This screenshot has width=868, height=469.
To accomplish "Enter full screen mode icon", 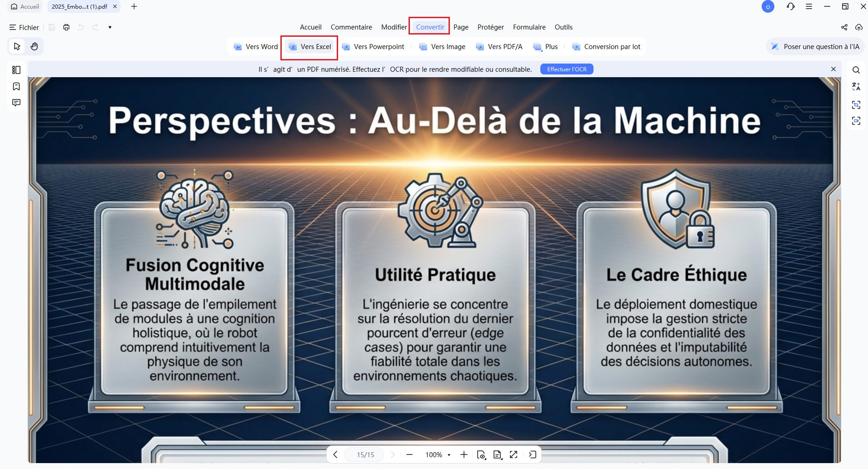I will (x=514, y=454).
